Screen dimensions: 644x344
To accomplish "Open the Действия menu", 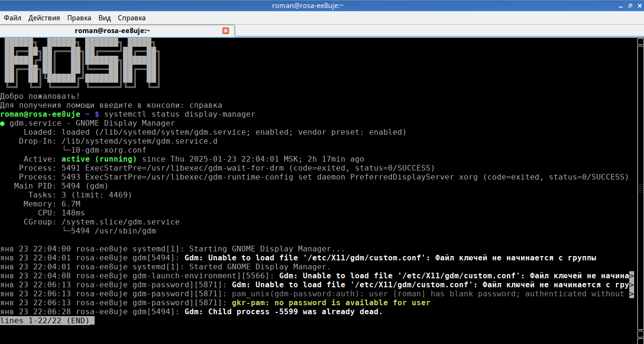I will tap(44, 18).
